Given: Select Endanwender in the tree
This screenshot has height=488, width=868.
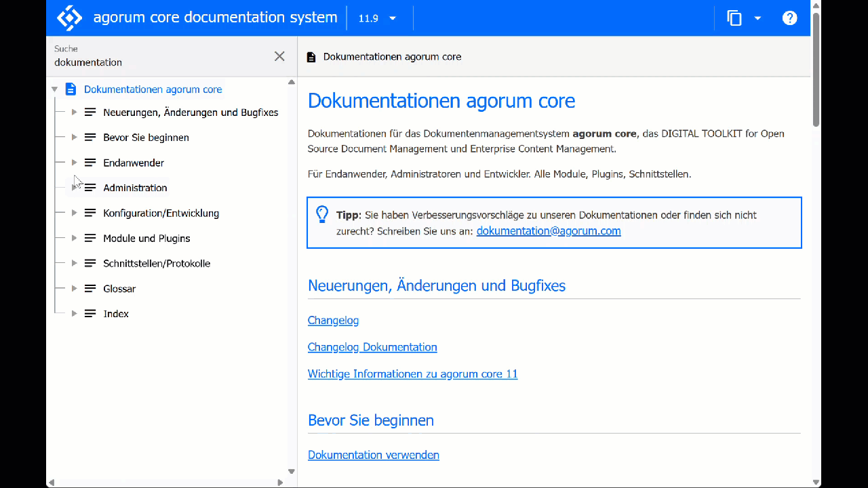Looking at the screenshot, I should (134, 163).
